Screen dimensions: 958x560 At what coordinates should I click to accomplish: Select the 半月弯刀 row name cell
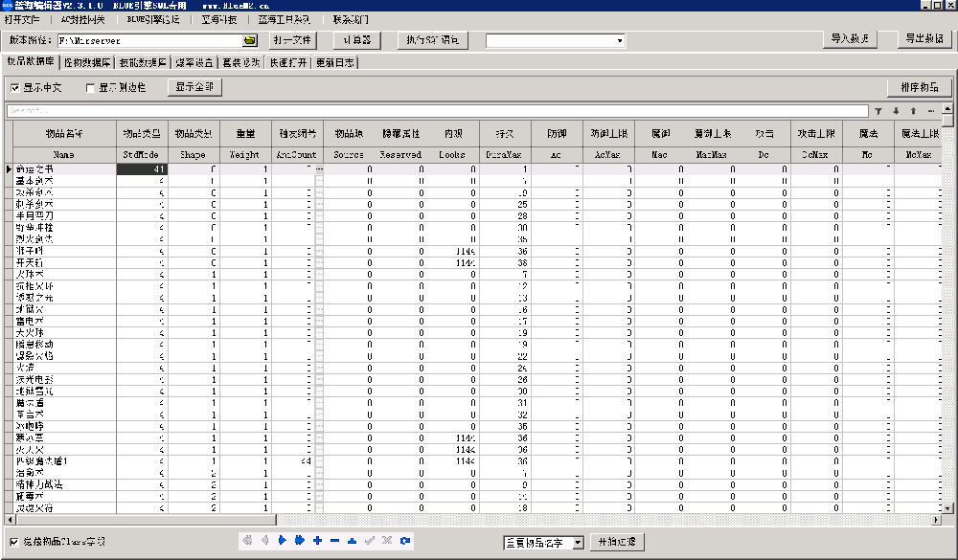[64, 216]
